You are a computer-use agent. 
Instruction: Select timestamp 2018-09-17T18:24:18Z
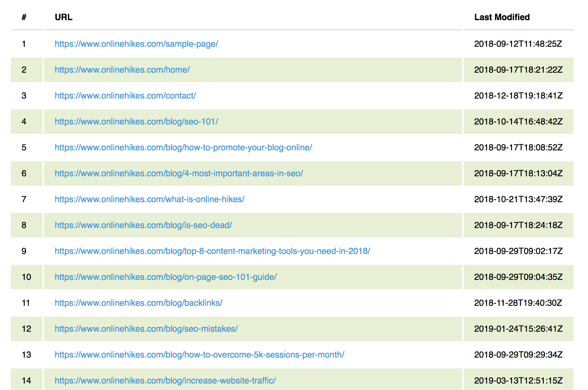(518, 225)
